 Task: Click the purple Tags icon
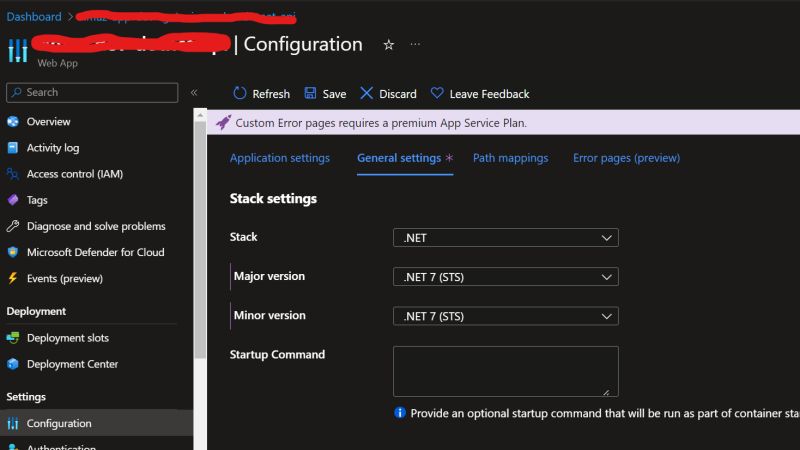tap(13, 200)
